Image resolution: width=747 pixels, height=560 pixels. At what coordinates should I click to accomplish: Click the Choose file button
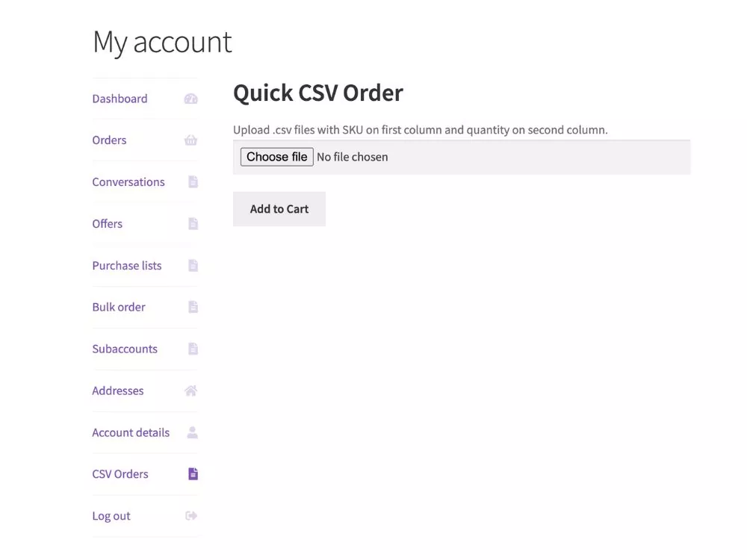click(x=277, y=157)
